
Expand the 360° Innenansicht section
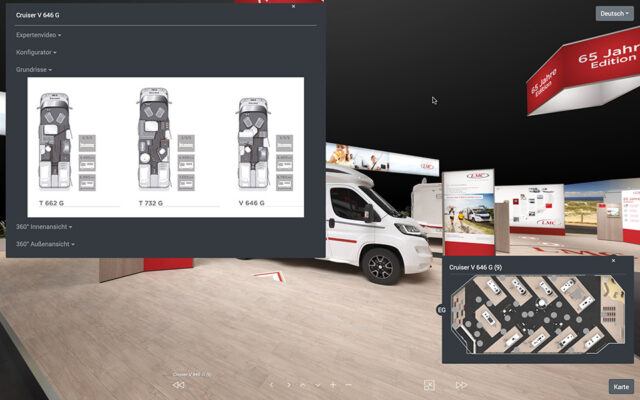(x=44, y=227)
